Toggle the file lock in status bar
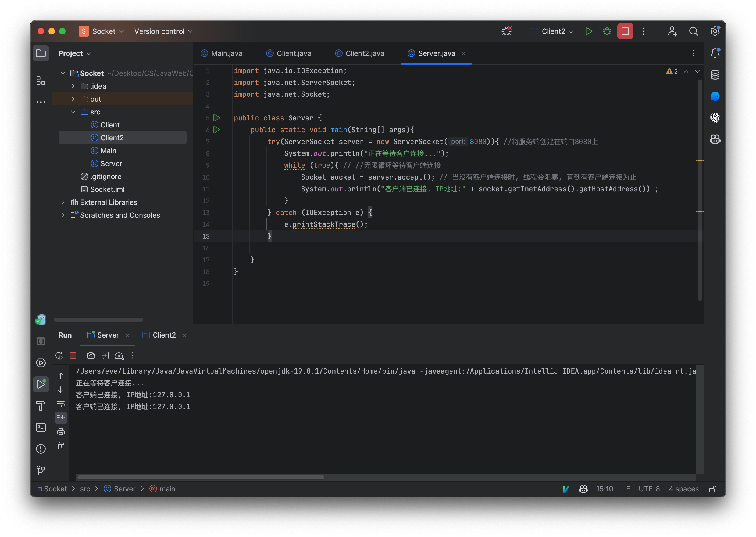The height and width of the screenshot is (537, 756). pyautogui.click(x=713, y=489)
